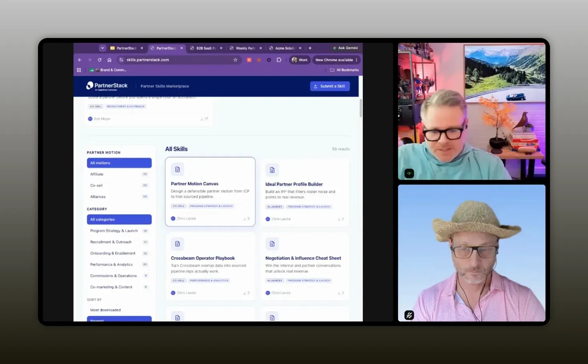588x364 pixels.
Task: Click the Partner Skills Marketplace header link
Action: tap(165, 86)
